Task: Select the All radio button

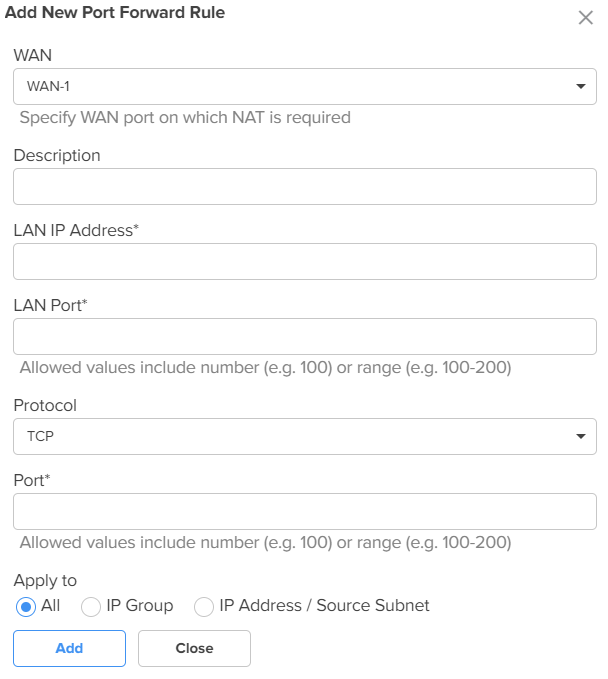Action: [x=26, y=606]
